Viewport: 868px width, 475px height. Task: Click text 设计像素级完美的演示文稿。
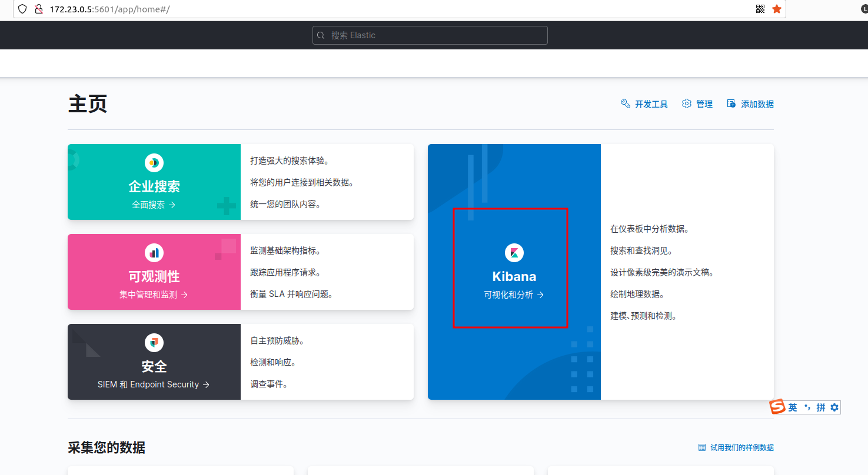[662, 272]
